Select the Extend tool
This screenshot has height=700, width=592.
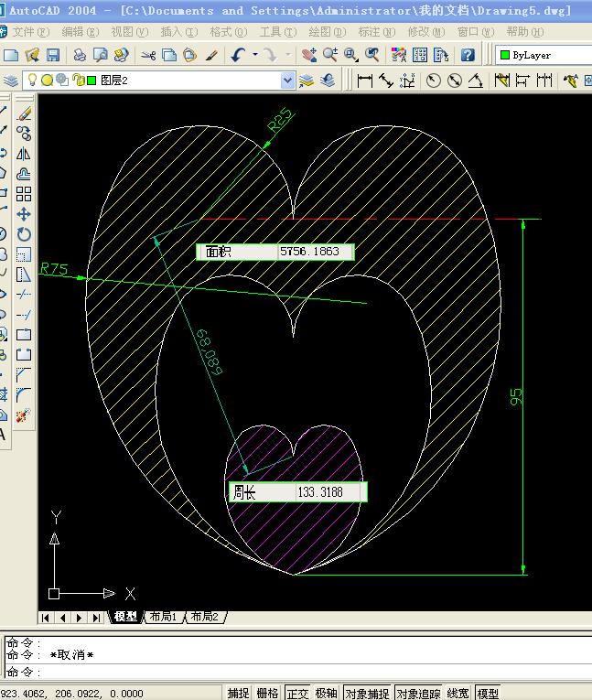click(24, 314)
